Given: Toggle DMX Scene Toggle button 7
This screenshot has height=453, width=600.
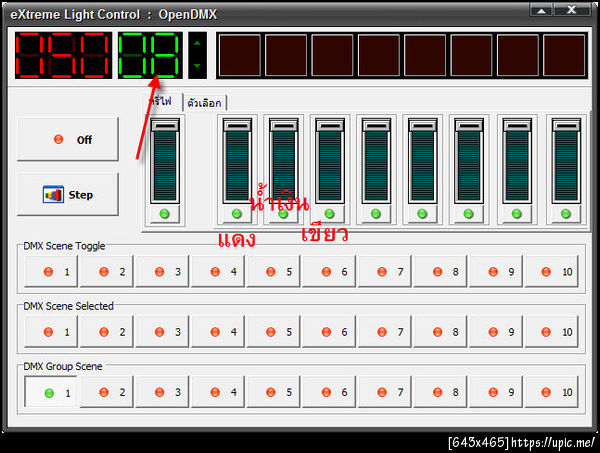Looking at the screenshot, I should click(385, 272).
